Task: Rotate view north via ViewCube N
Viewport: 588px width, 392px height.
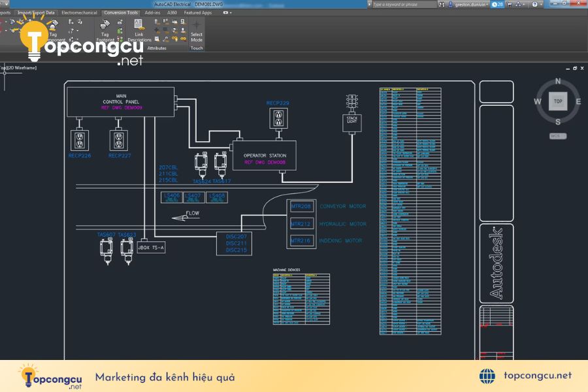Action: (x=558, y=81)
